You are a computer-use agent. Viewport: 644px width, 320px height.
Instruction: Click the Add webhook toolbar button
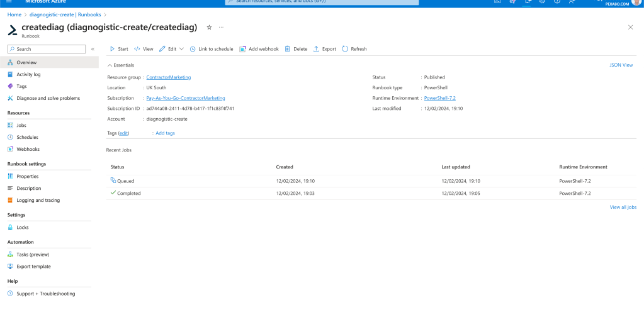pyautogui.click(x=259, y=49)
